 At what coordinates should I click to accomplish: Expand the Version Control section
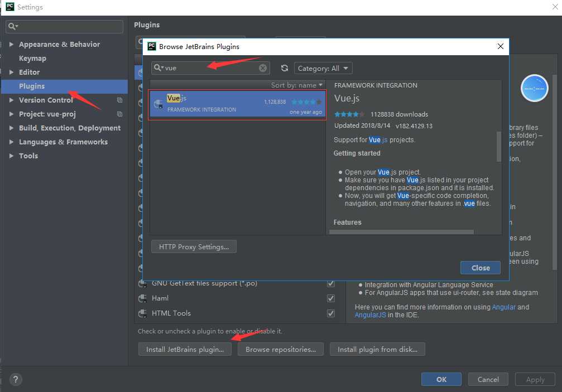pos(11,100)
